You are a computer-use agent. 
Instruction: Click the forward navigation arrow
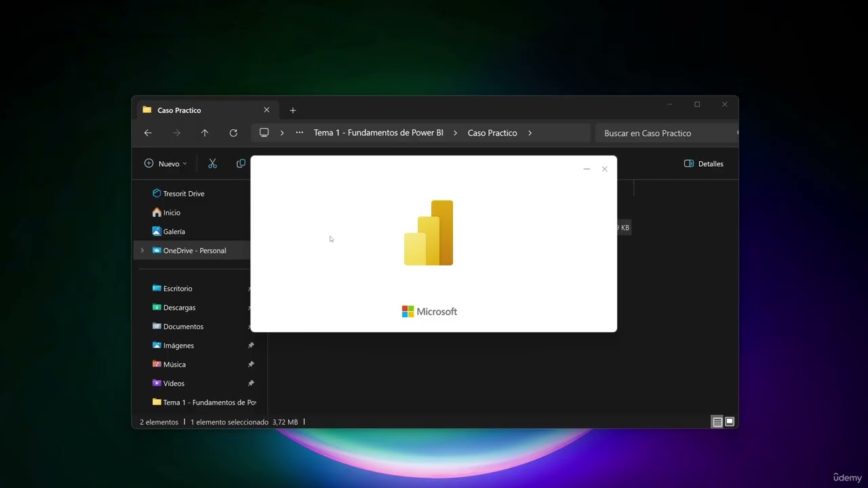coord(176,133)
